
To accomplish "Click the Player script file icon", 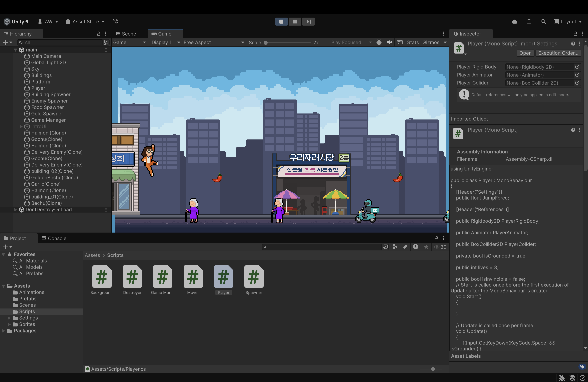I will point(223,276).
